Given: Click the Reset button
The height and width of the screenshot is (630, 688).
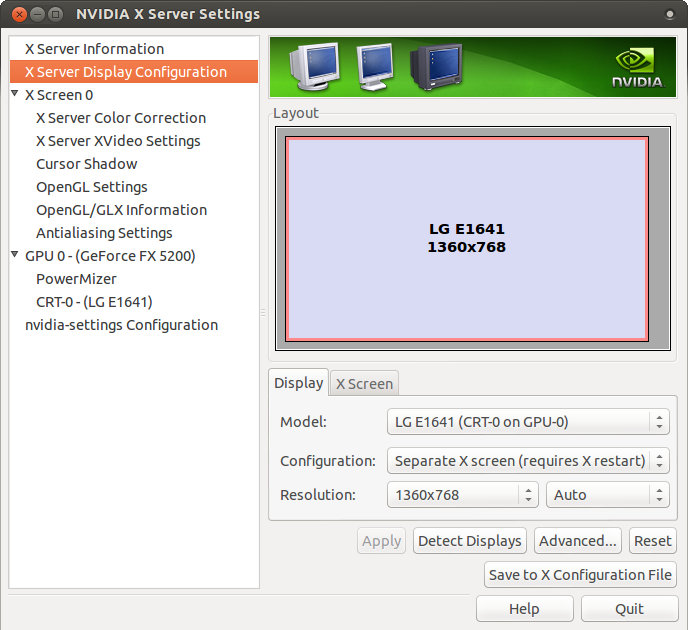Looking at the screenshot, I should [652, 541].
